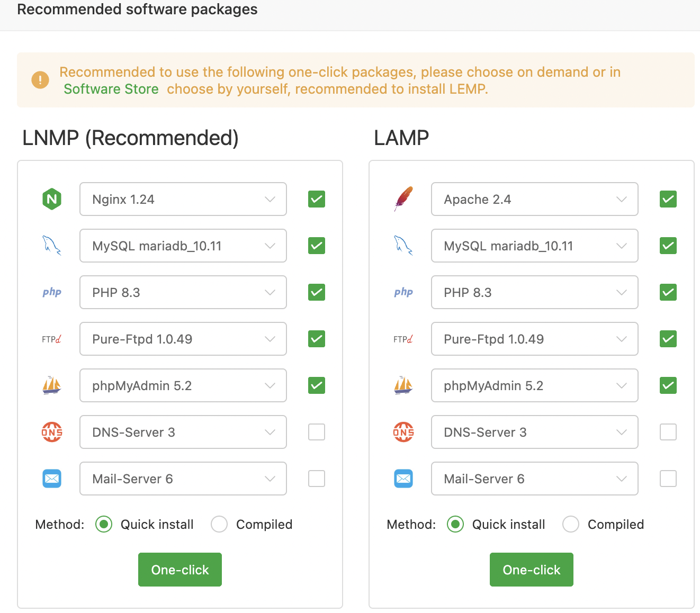Click the Nginx logo icon in LNMP
700x613 pixels.
tap(52, 199)
